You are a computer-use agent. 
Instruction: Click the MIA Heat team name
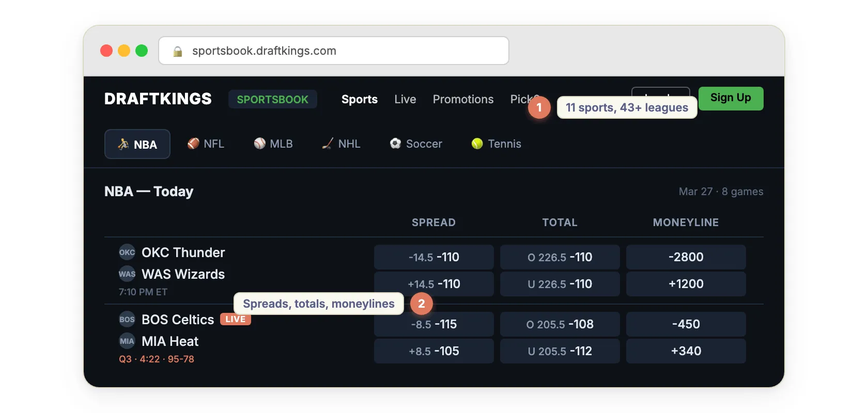(170, 341)
